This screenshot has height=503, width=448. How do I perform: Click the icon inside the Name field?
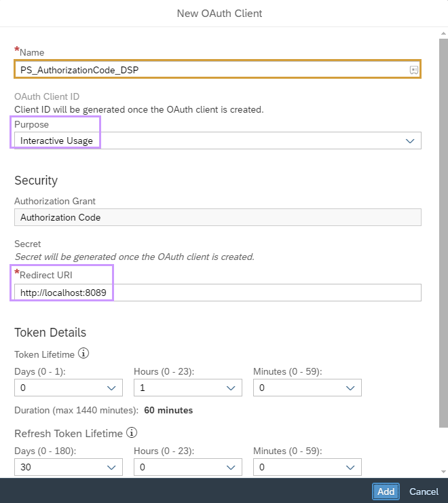(x=413, y=70)
